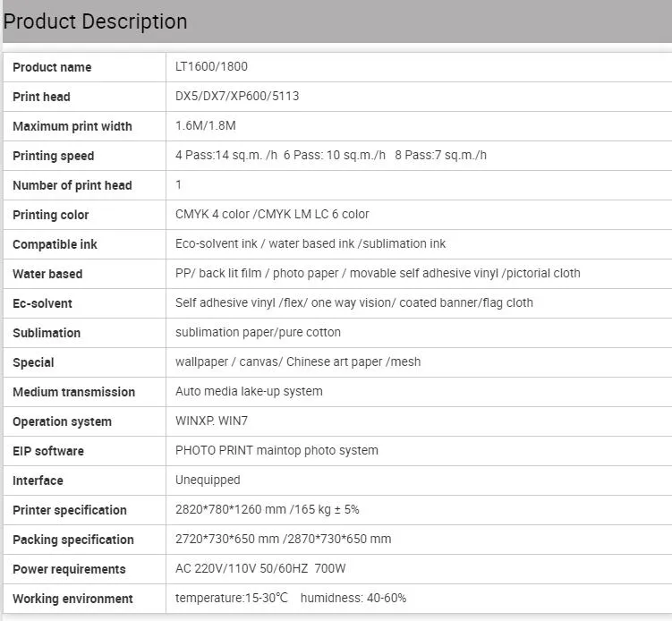Select the Number of print head label
The image size is (672, 621).
point(72,185)
